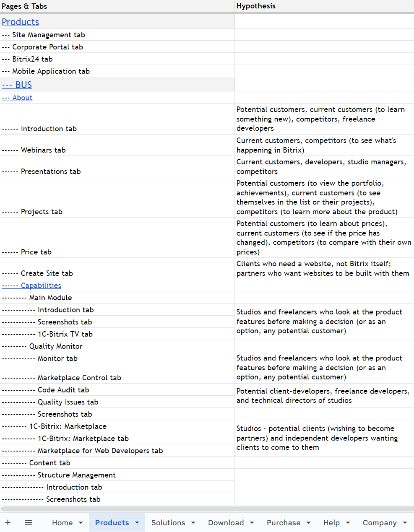Select hypothesis about studios wishing to become partners
The height and width of the screenshot is (532, 414).
coord(324,438)
